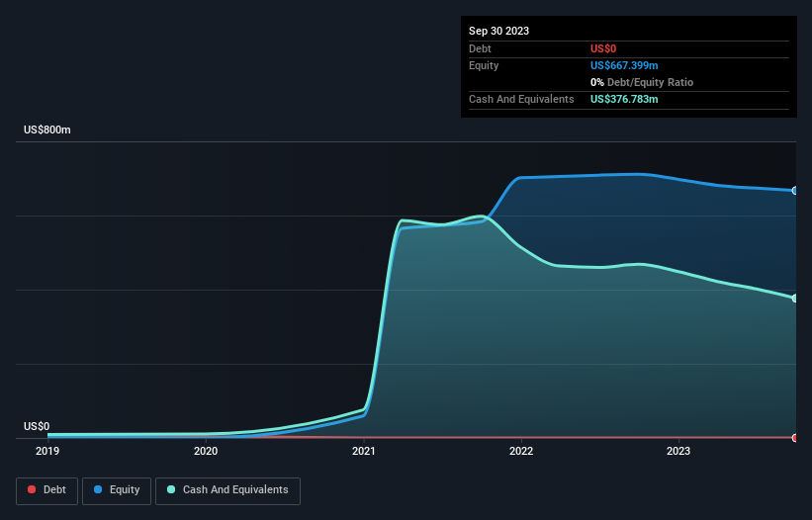This screenshot has width=812, height=520.
Task: Click the blue Equity endpoint marker
Action: coord(795,191)
